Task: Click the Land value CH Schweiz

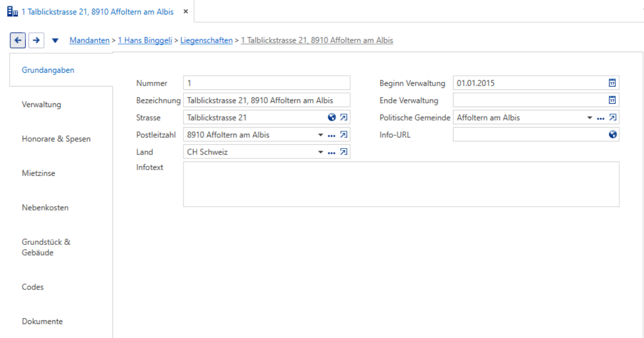Action: [x=208, y=152]
